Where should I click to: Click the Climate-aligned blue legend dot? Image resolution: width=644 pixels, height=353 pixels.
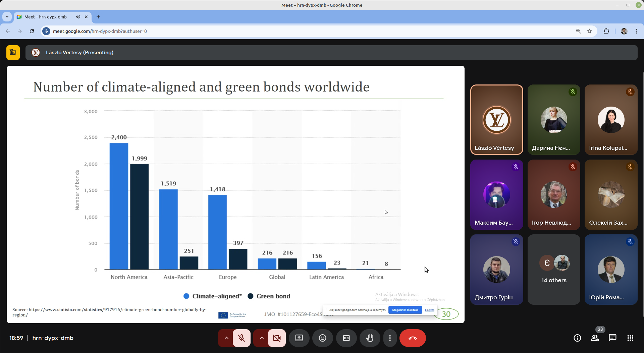(186, 296)
